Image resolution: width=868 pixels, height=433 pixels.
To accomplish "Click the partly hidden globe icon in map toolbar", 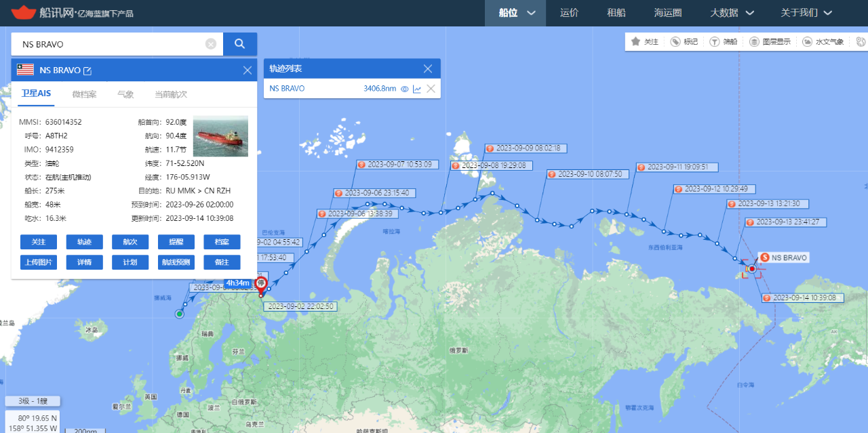I will tap(861, 41).
